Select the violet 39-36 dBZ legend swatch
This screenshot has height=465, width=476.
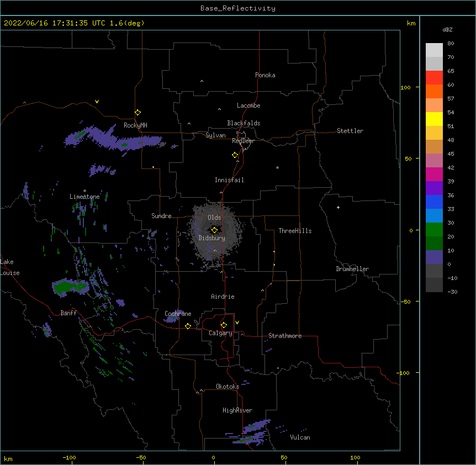[x=434, y=188]
